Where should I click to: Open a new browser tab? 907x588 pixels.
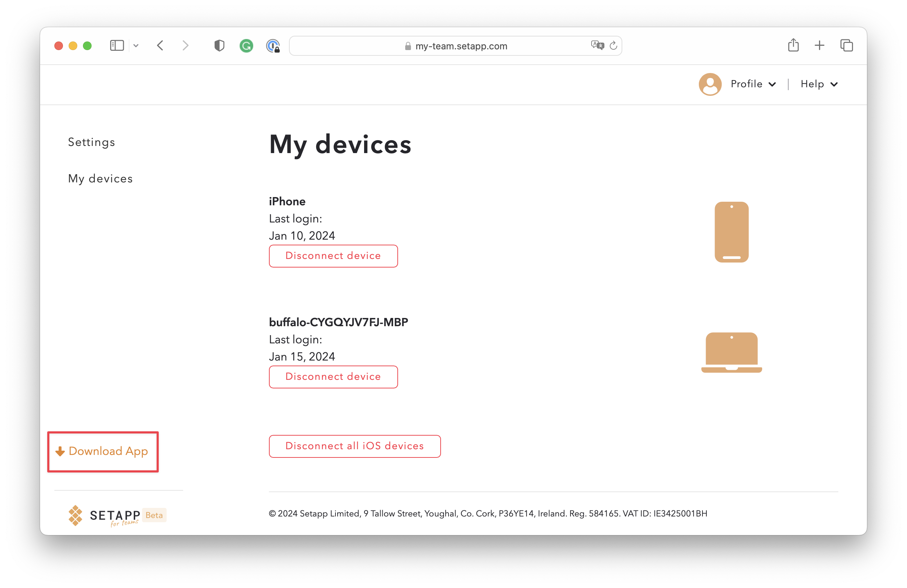[x=820, y=45]
